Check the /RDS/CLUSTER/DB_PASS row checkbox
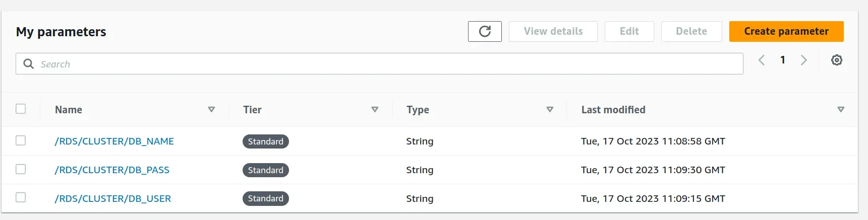 (21, 169)
